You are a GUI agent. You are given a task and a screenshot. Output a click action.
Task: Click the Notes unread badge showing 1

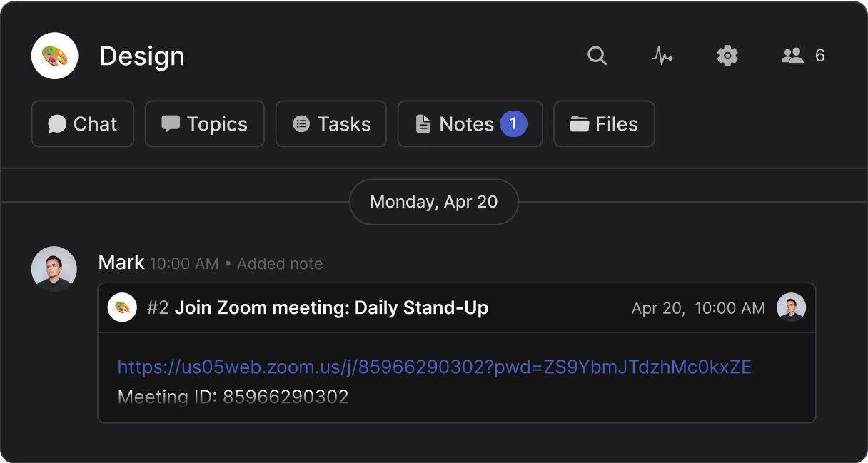click(513, 123)
